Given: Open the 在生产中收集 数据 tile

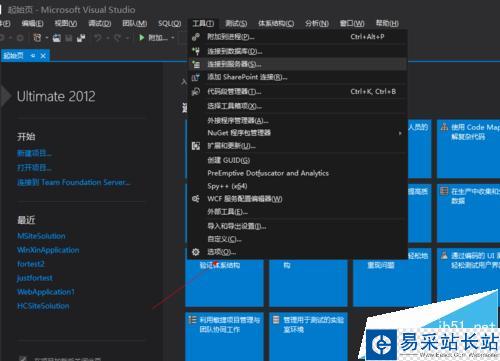Looking at the screenshot, I should coord(468,213).
